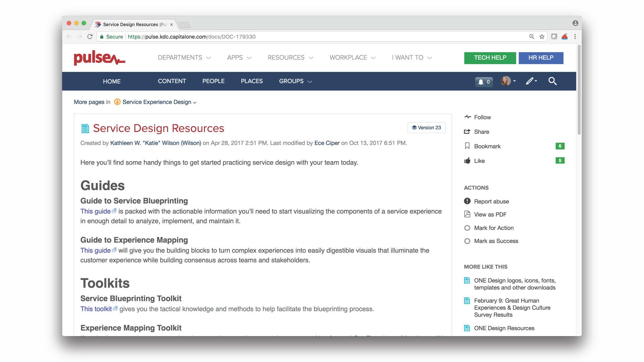
Task: Click the green Secure padlock label
Action: click(112, 37)
